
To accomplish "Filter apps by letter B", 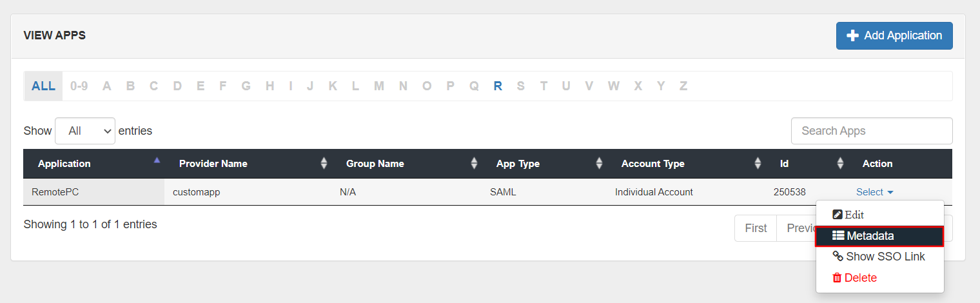I will [130, 86].
